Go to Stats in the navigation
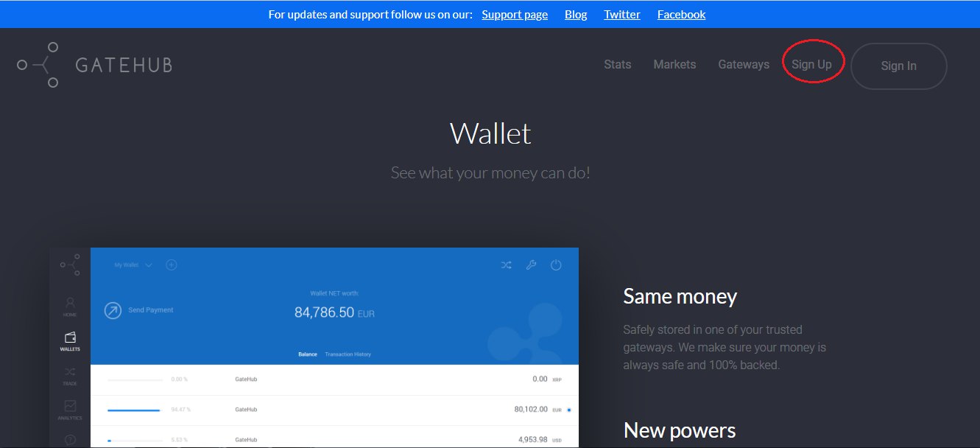 click(x=617, y=65)
